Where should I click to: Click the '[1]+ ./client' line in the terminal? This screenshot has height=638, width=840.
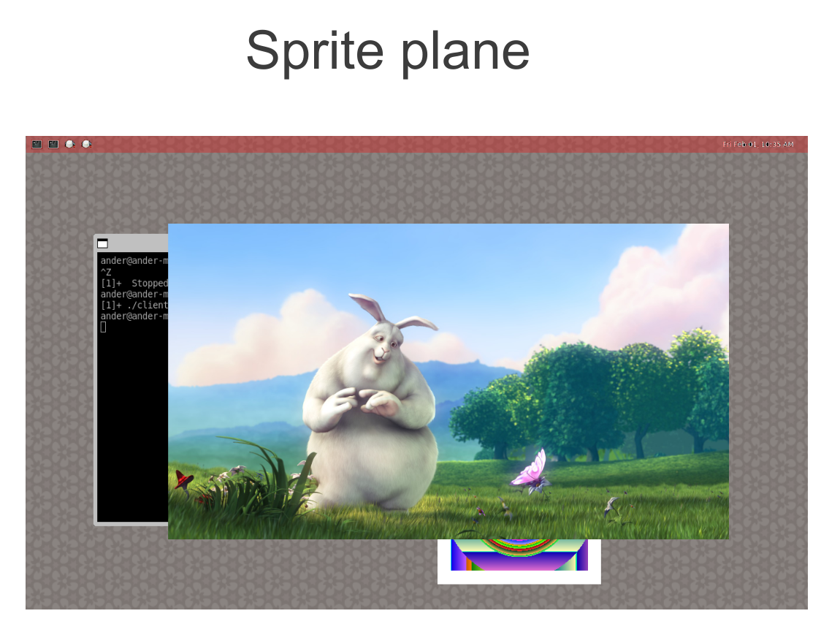point(134,305)
